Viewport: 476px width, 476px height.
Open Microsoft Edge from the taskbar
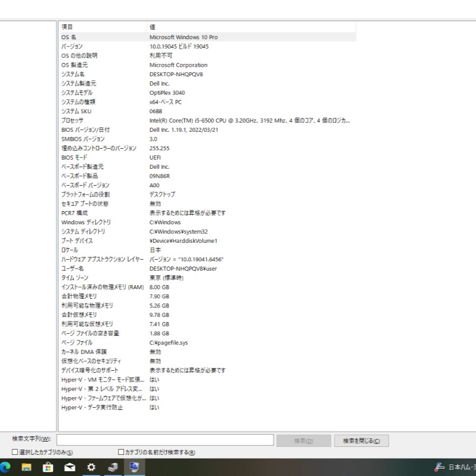[5, 467]
